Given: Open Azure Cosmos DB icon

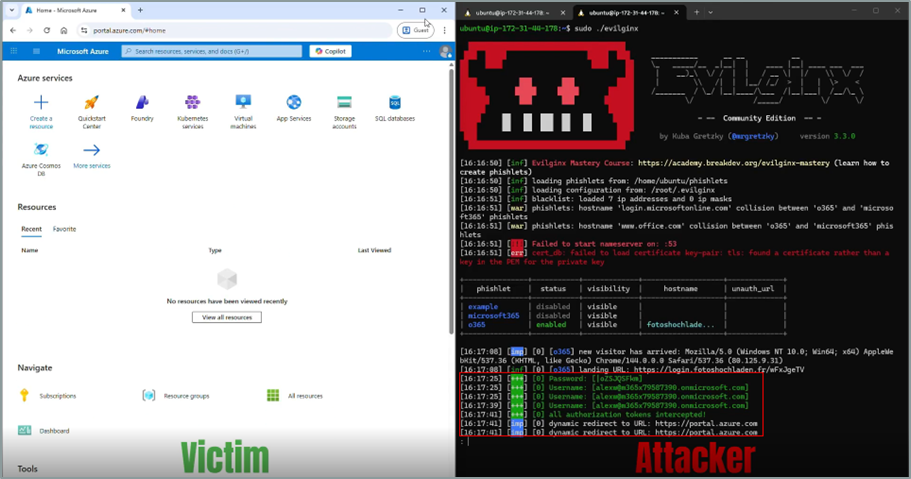Looking at the screenshot, I should [x=41, y=150].
